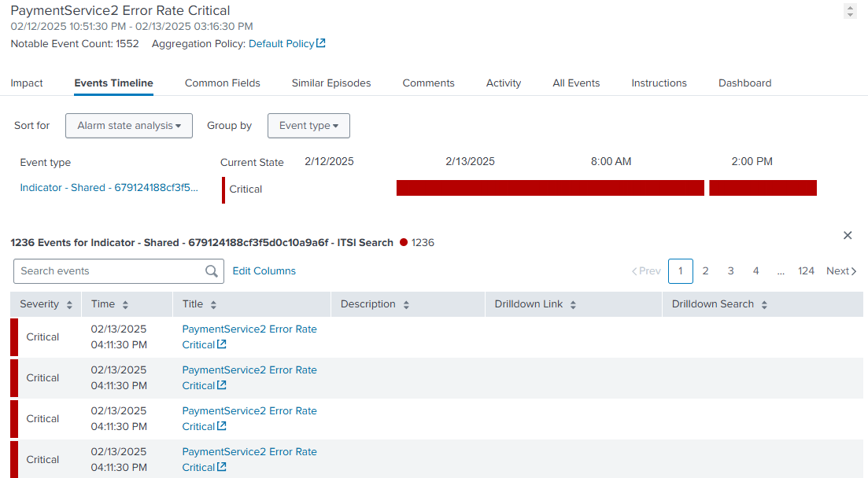Open the Similar Episodes tab
The image size is (868, 478).
(x=331, y=83)
